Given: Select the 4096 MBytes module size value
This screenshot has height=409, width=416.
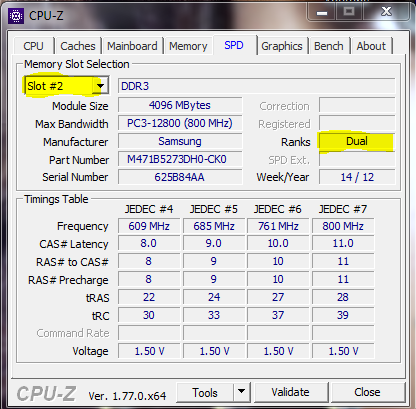Looking at the screenshot, I should pos(180,105).
